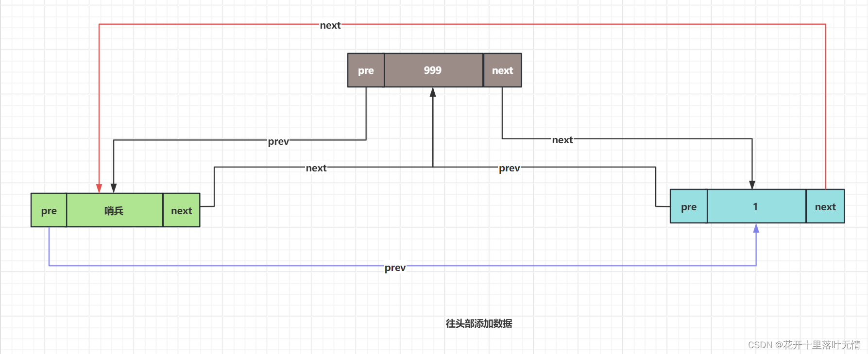Click the gray "999" data cell

coord(433,70)
